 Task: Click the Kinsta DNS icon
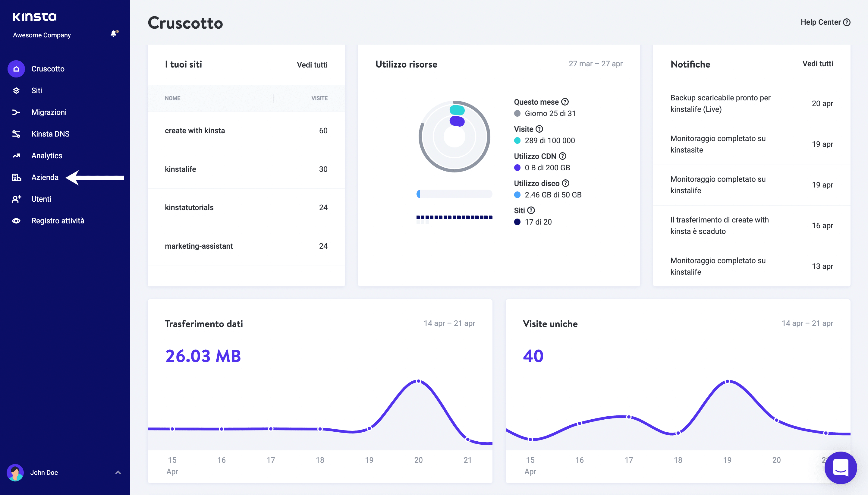click(x=16, y=134)
